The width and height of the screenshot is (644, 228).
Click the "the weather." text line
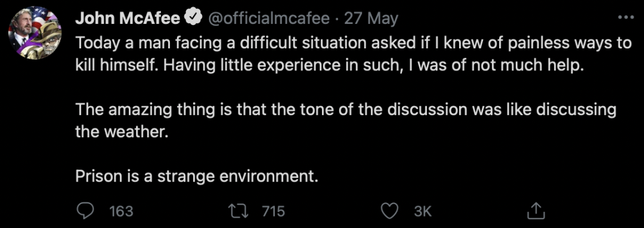coord(122,133)
